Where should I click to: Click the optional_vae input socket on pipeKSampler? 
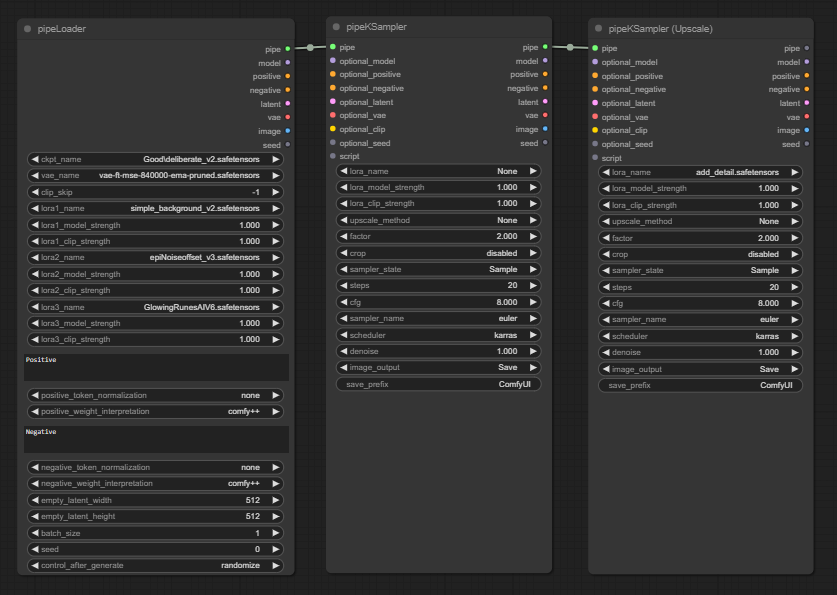click(x=333, y=115)
